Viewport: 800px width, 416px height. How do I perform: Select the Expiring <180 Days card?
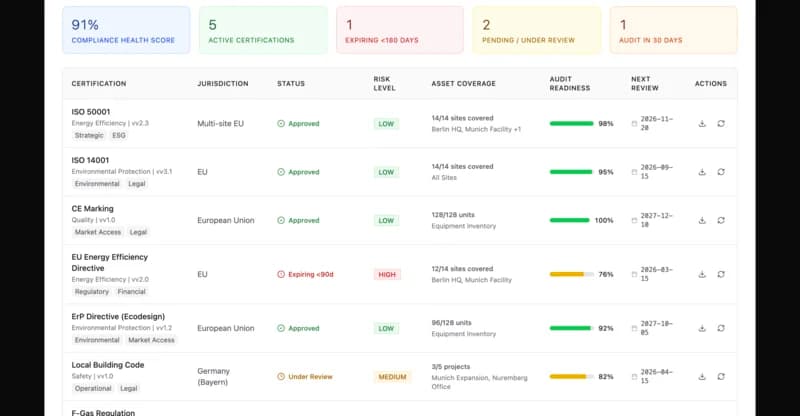(x=400, y=30)
